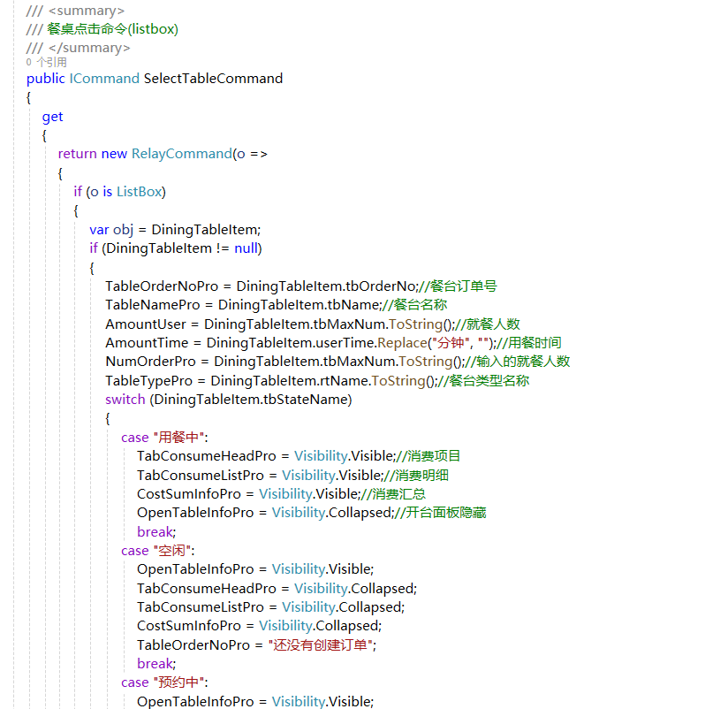Click OpenTableInfoPro in the 空闲 case
Viewport: 728px width, 709px height.
(195, 569)
